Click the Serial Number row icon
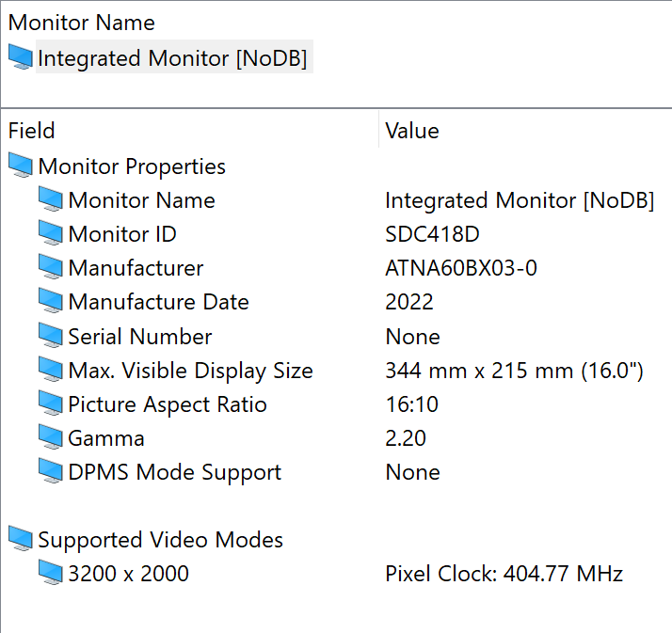The width and height of the screenshot is (672, 633). pyautogui.click(x=50, y=336)
